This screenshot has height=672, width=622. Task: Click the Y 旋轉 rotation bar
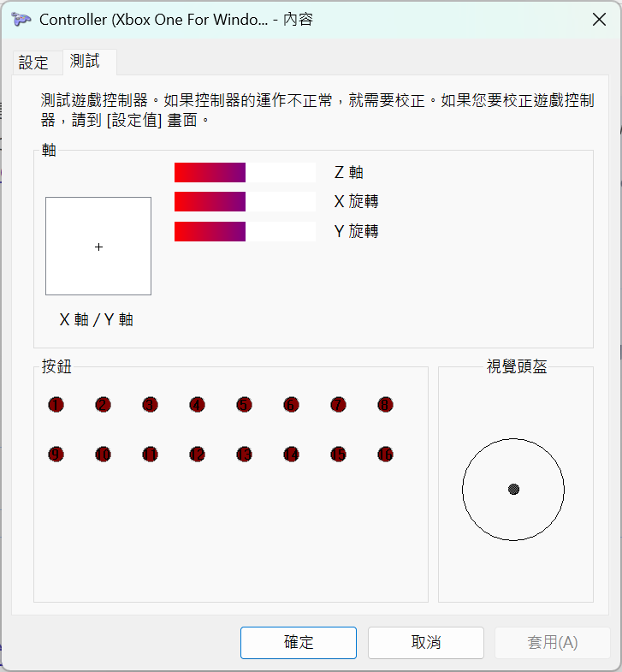[245, 231]
